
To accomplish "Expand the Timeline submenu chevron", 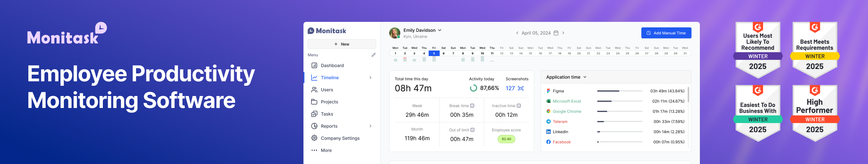I will 370,78.
